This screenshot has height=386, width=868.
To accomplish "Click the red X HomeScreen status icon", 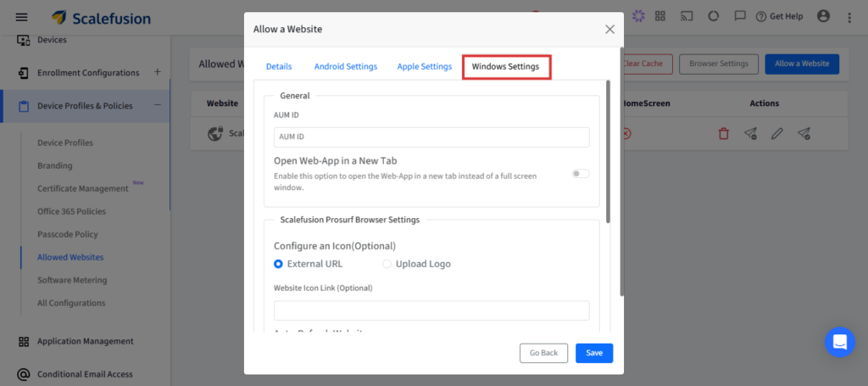I will tap(626, 133).
